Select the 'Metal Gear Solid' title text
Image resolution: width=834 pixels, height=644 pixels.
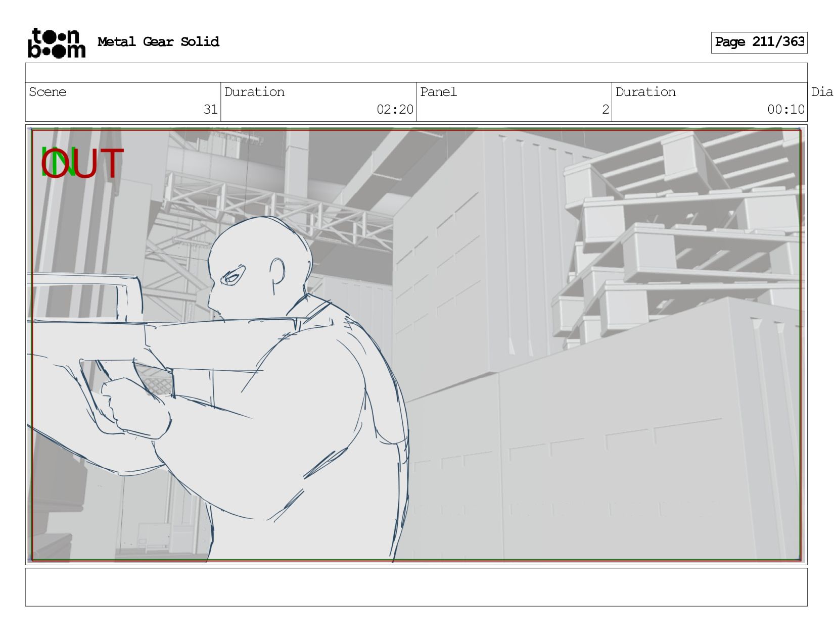pos(158,41)
